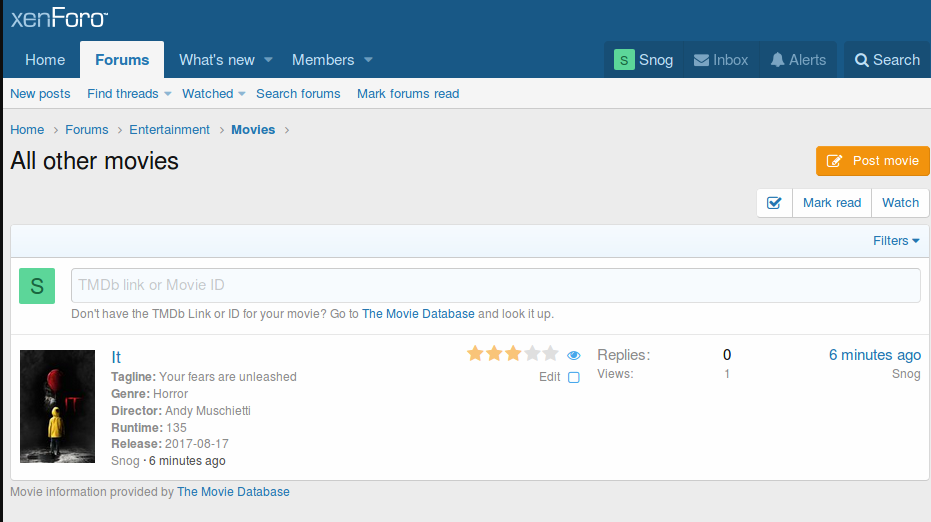
Task: Click Home in the breadcrumb
Action: (27, 129)
